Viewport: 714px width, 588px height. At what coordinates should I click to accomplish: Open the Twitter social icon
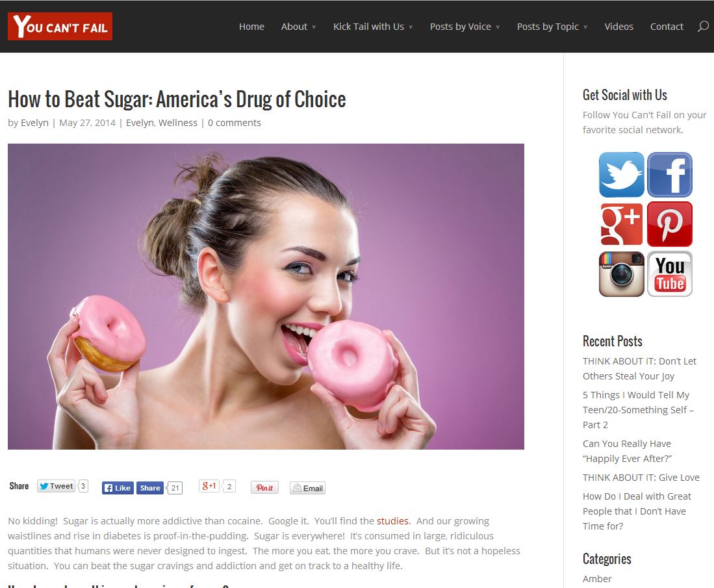coord(621,174)
